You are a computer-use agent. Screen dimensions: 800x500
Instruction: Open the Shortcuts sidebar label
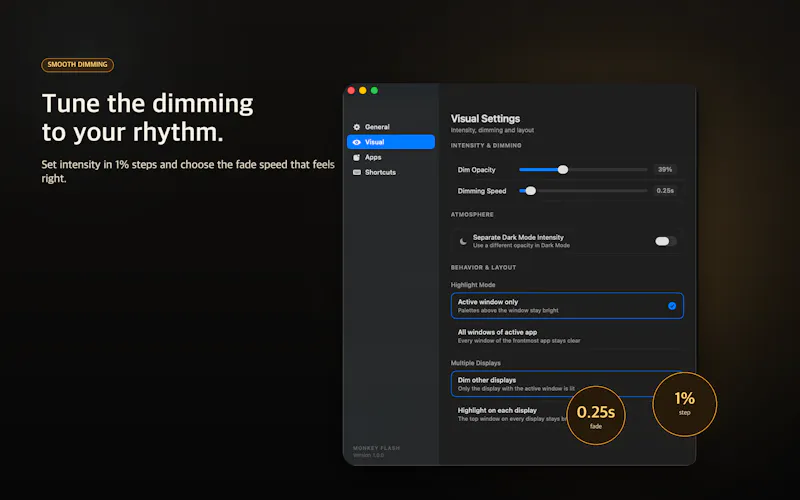(380, 172)
